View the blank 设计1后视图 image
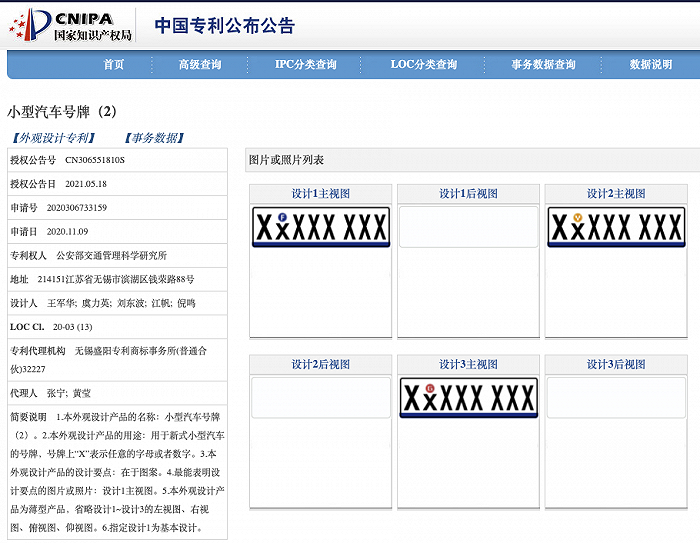This screenshot has width=700, height=543. tap(468, 227)
